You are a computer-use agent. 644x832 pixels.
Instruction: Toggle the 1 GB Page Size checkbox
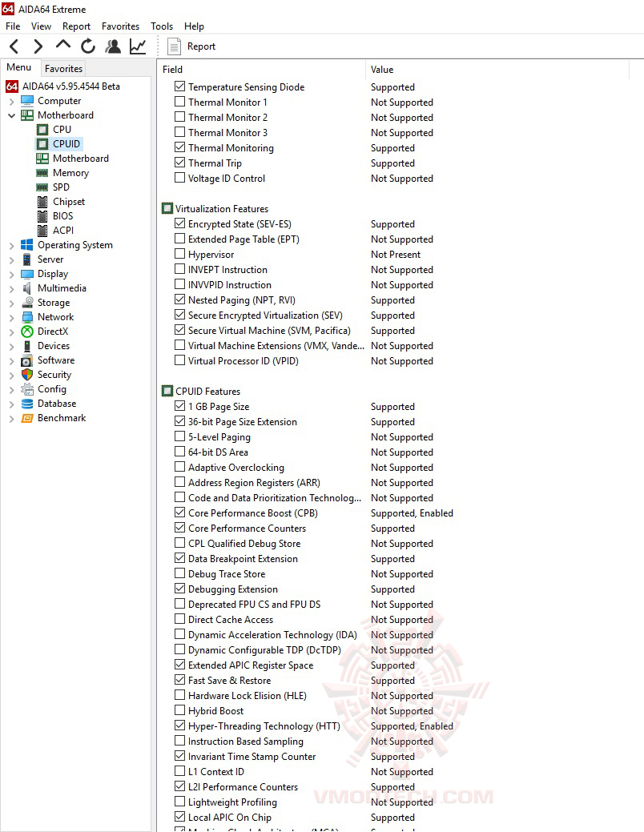[180, 405]
